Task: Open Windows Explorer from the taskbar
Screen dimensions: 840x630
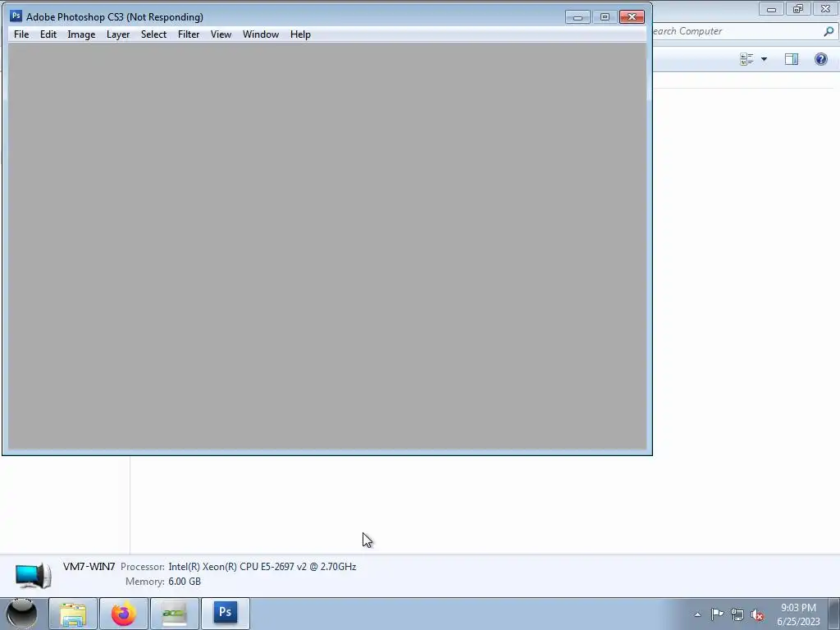Action: click(x=73, y=614)
